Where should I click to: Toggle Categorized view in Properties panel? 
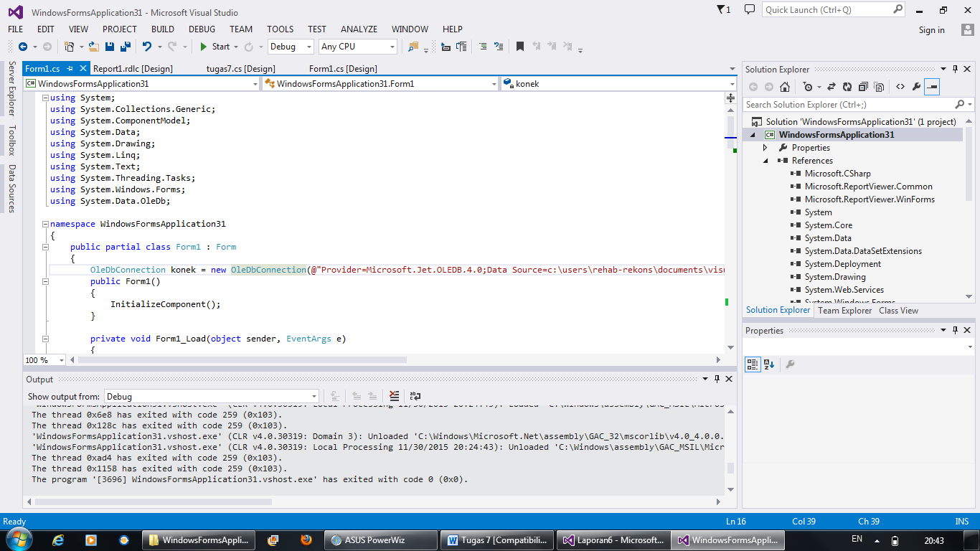[x=753, y=364]
